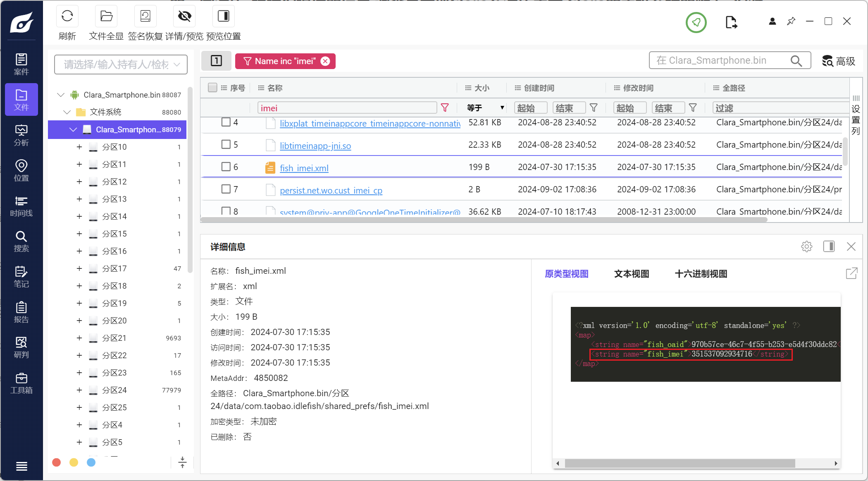This screenshot has width=868, height=481.
Task: Open the 案件 sidebar section
Action: (x=21, y=64)
